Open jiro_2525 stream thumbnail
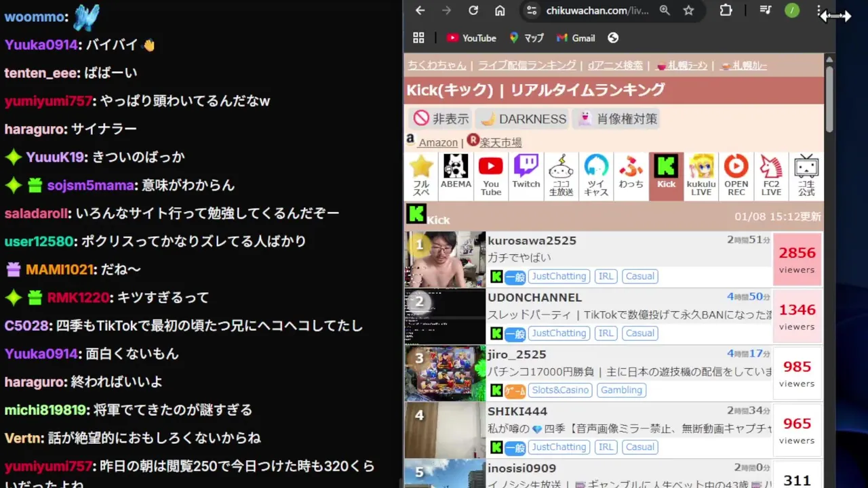Screen dimensions: 868x488 click(x=446, y=373)
